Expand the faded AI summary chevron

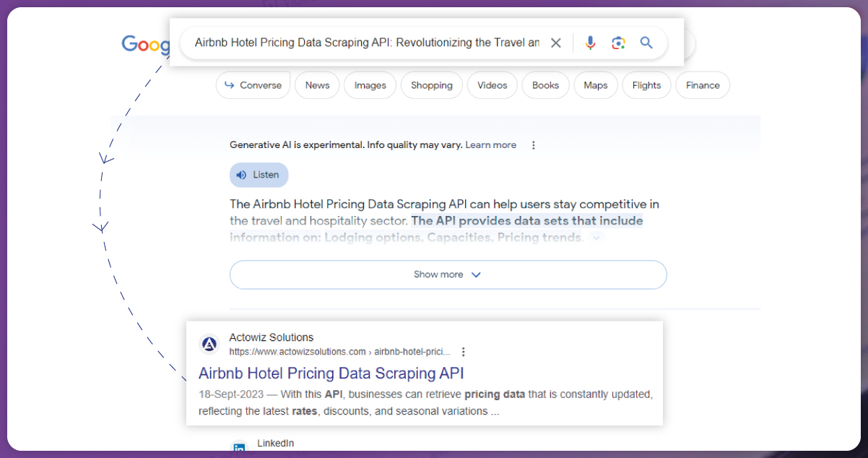click(x=596, y=238)
